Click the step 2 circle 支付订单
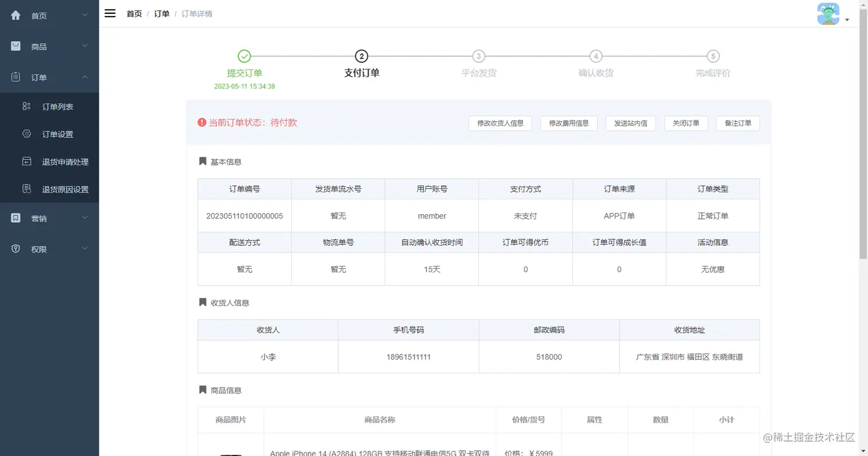Image resolution: width=868 pixels, height=456 pixels. pyautogui.click(x=362, y=56)
